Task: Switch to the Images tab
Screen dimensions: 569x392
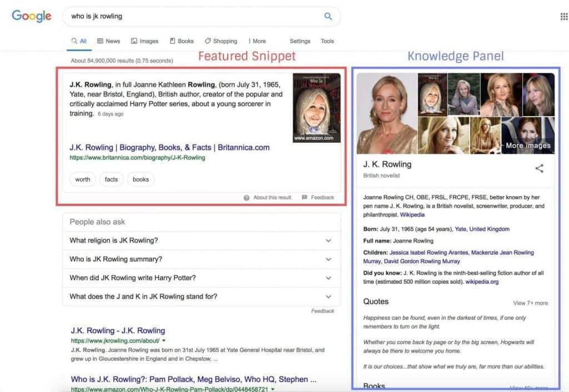Action: point(144,41)
